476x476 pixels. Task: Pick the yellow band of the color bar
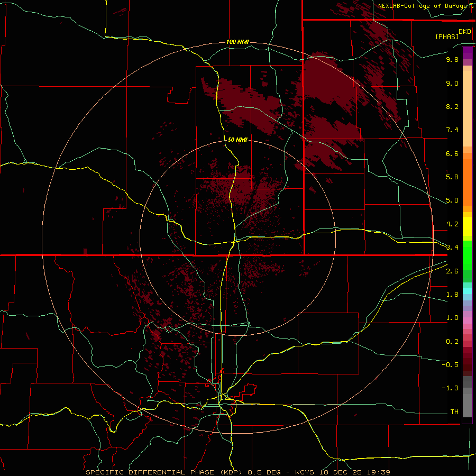point(467,226)
